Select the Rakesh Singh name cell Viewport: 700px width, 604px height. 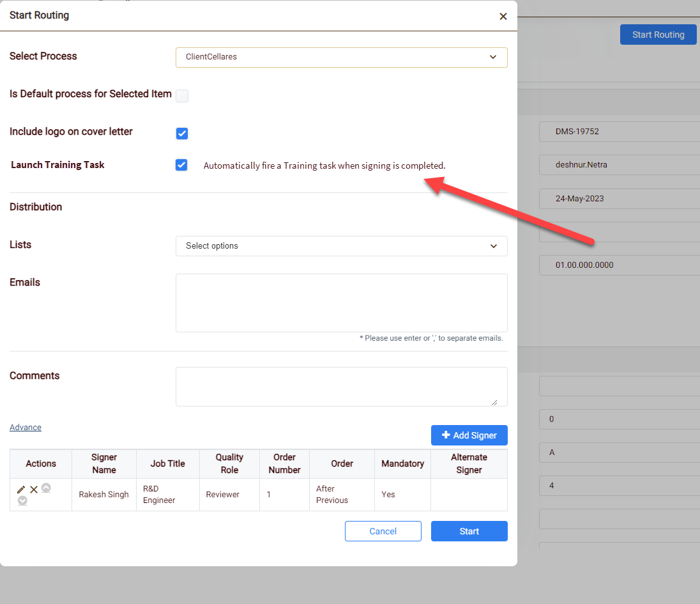(104, 495)
